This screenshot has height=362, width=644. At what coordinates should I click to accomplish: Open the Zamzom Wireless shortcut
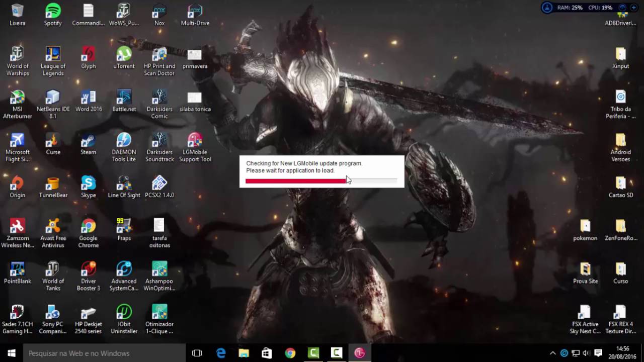pos(18,233)
